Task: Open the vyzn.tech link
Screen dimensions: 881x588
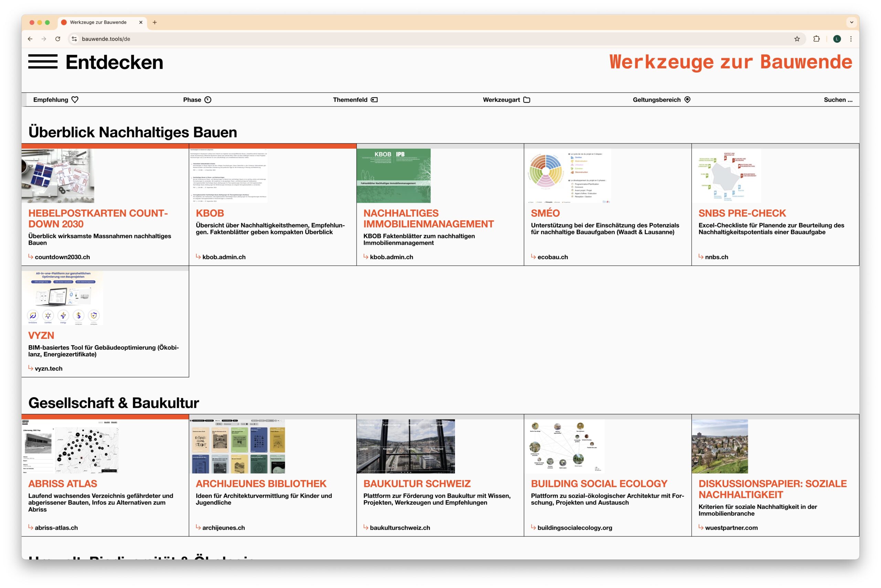Action: [49, 368]
